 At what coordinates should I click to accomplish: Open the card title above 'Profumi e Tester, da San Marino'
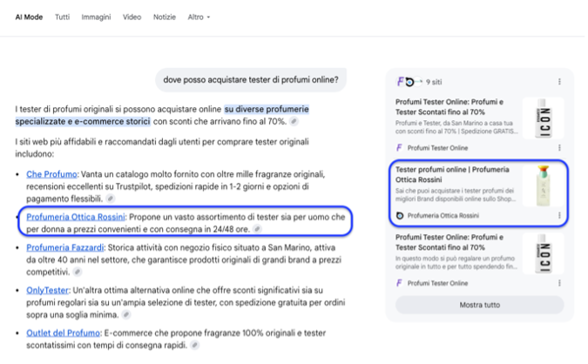(x=449, y=107)
